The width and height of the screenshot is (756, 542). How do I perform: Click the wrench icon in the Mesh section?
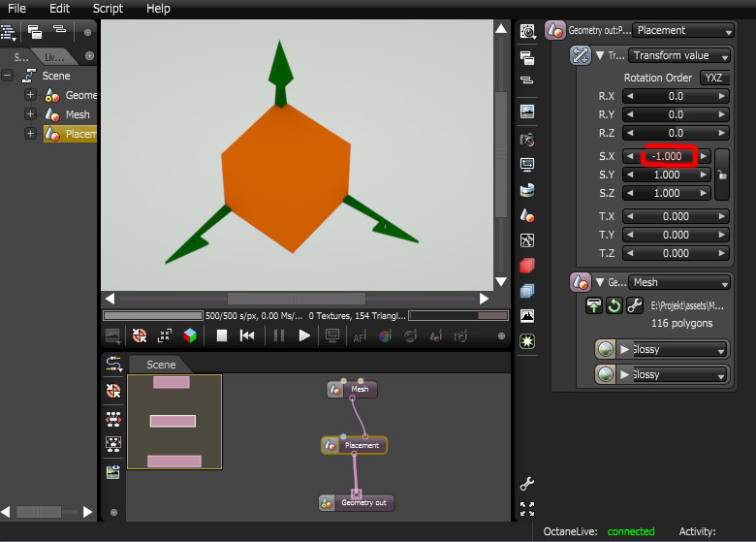click(x=635, y=305)
